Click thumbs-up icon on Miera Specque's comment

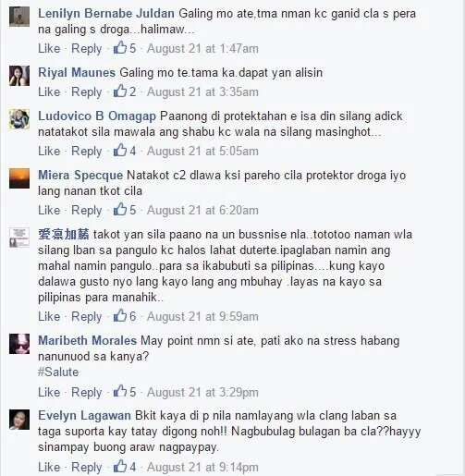point(120,210)
